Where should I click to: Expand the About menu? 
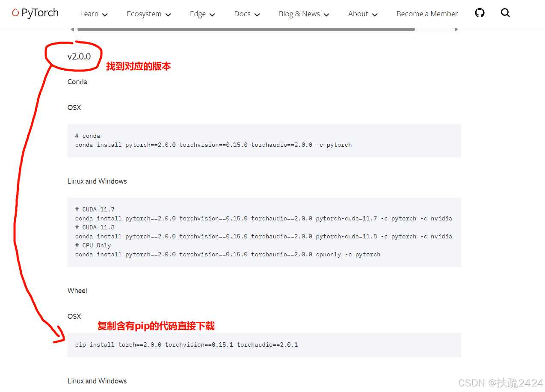click(x=363, y=14)
